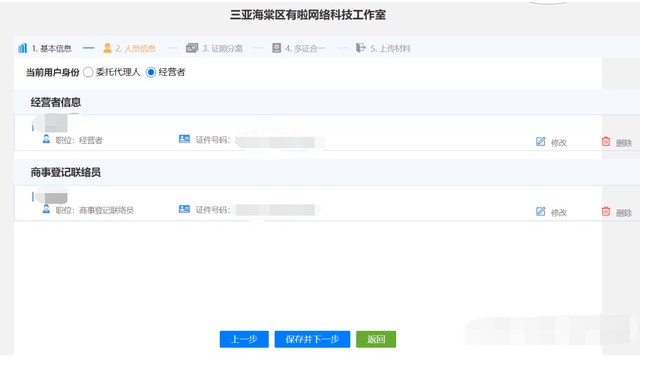Click 证件号码 label in 经营者信息 row
Viewport: 646px width, 374px height.
[213, 140]
